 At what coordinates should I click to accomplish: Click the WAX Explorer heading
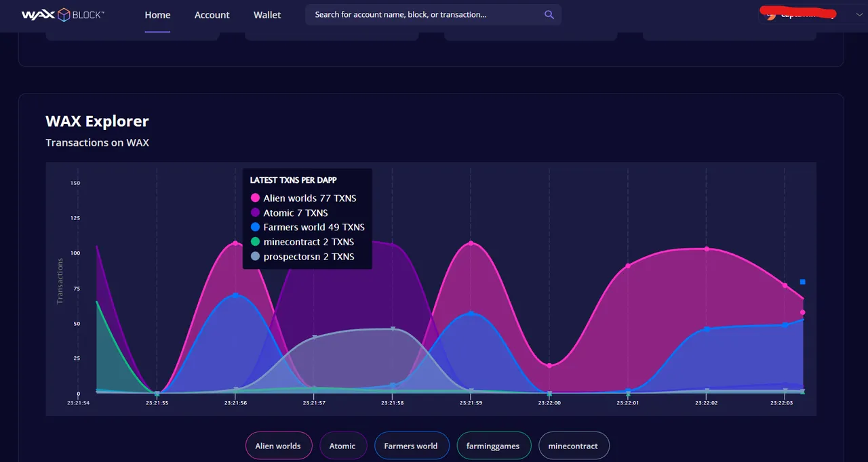(x=97, y=121)
